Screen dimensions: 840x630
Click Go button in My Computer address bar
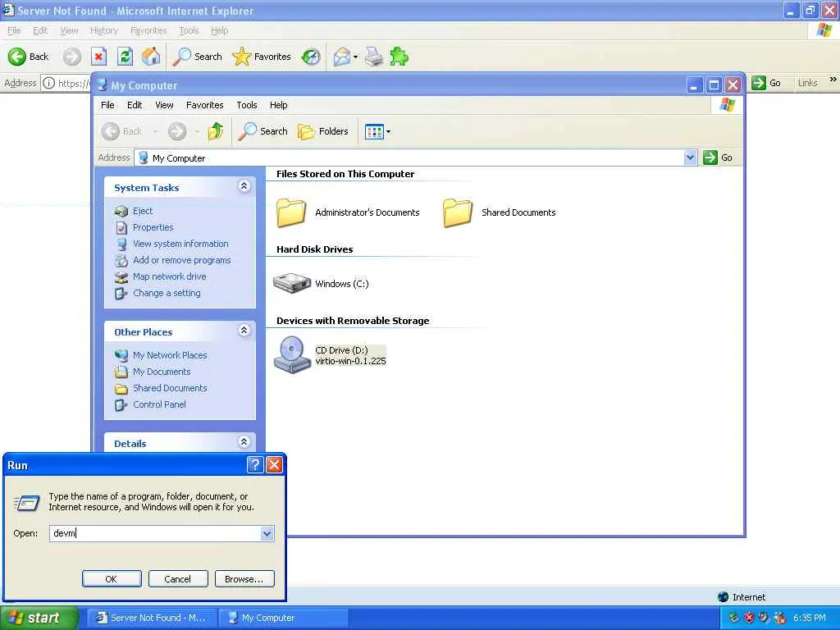coord(719,157)
